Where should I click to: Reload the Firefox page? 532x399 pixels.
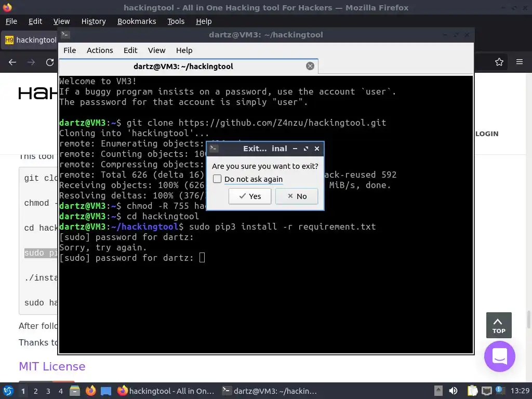coord(50,62)
